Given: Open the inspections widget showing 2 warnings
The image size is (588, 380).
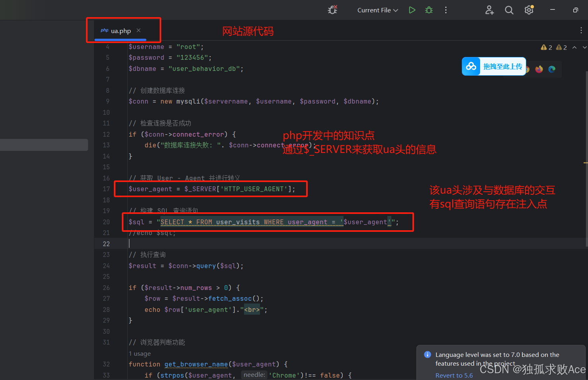Looking at the screenshot, I should (x=547, y=47).
